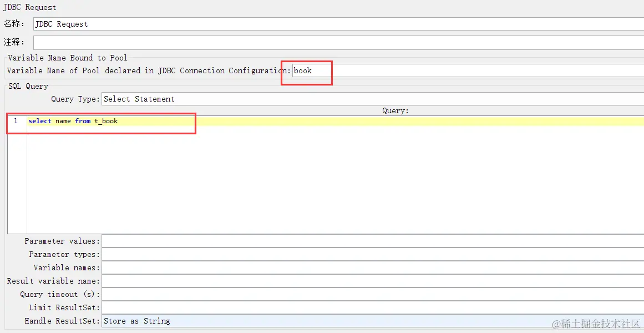Click the pool variable name field with book
The height and width of the screenshot is (333, 644).
pyautogui.click(x=468, y=70)
